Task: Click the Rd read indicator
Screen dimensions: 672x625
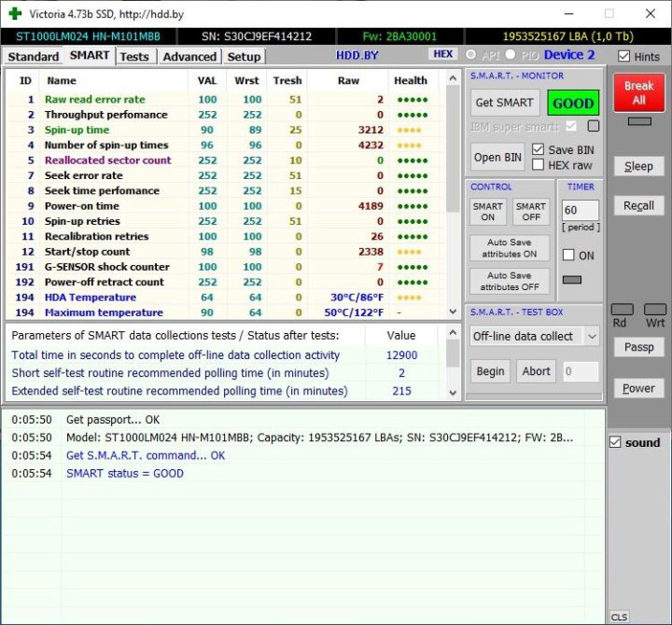Action: (623, 310)
